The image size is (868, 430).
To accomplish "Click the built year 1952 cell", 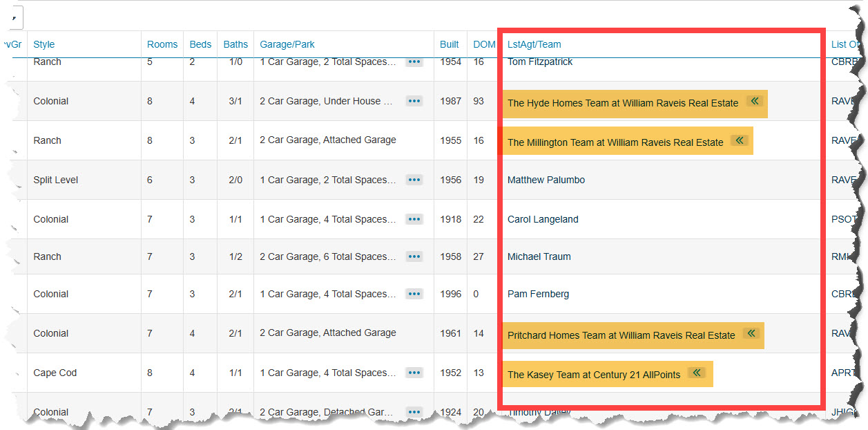I will click(450, 373).
